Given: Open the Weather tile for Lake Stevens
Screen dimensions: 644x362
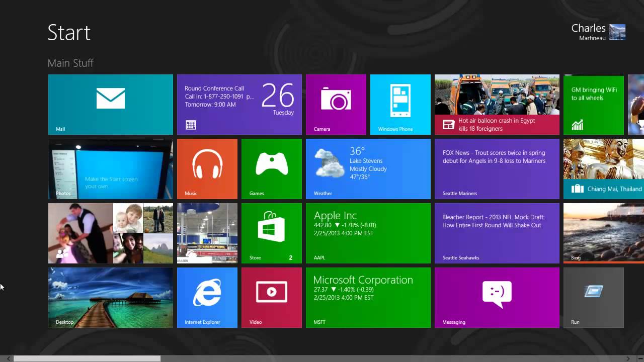Looking at the screenshot, I should click(x=368, y=169).
